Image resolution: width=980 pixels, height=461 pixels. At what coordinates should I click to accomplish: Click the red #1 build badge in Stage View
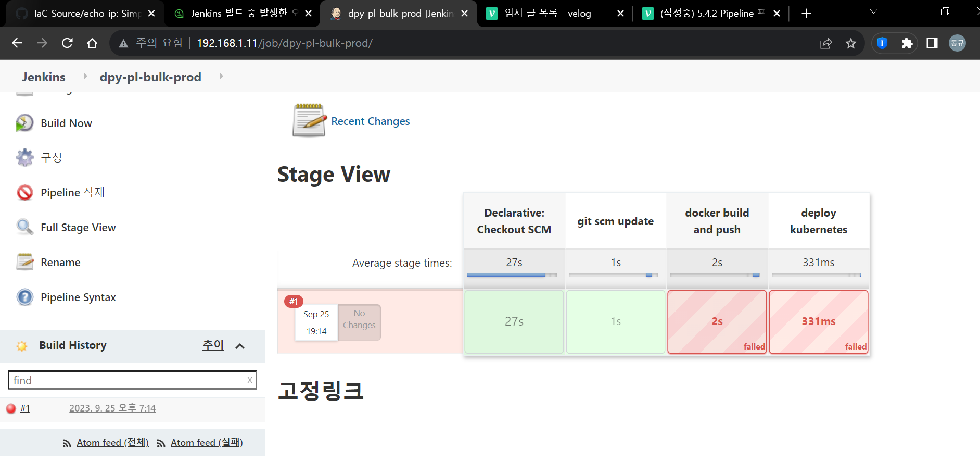[294, 302]
